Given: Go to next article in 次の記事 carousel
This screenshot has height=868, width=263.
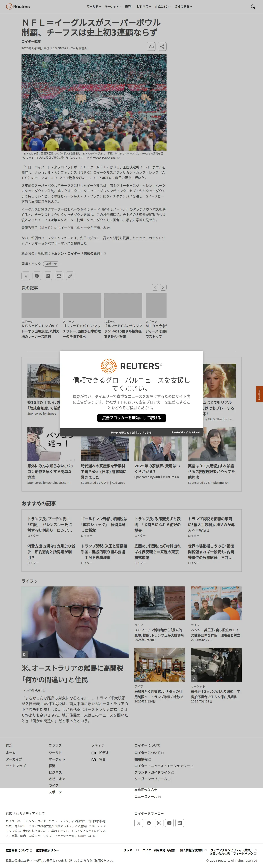Looking at the screenshot, I should [x=163, y=287].
